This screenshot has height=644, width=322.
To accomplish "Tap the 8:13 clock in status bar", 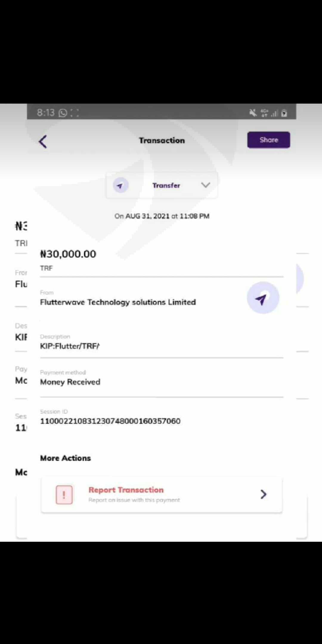I will [46, 112].
